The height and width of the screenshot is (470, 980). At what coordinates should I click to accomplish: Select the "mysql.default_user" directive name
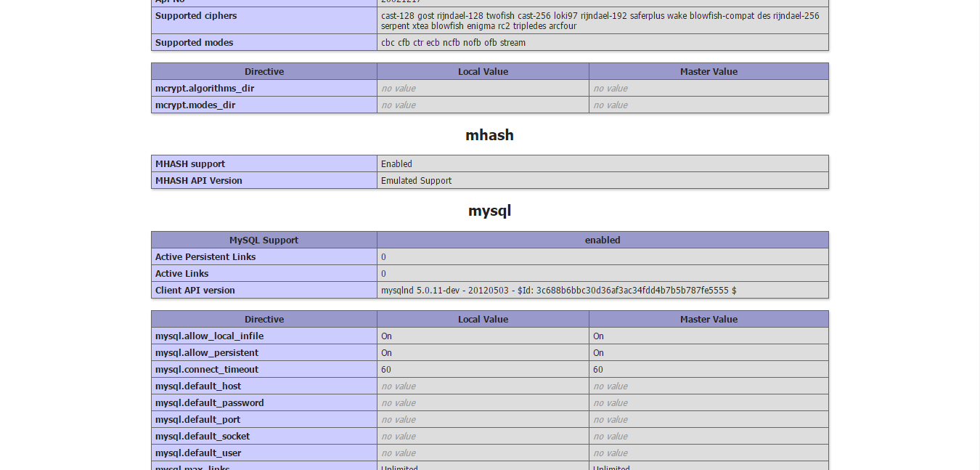198,453
